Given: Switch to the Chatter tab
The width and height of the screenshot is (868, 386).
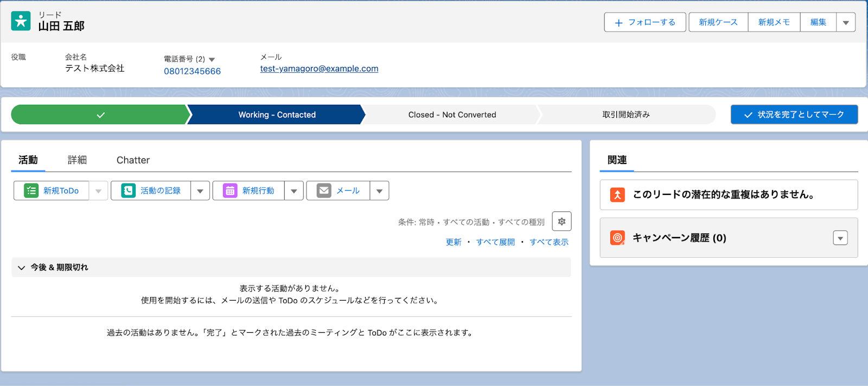Looking at the screenshot, I should 133,160.
